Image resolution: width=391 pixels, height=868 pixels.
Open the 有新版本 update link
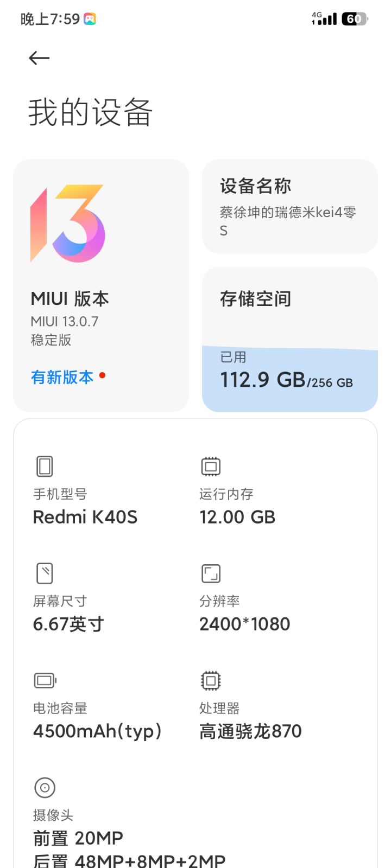point(62,377)
